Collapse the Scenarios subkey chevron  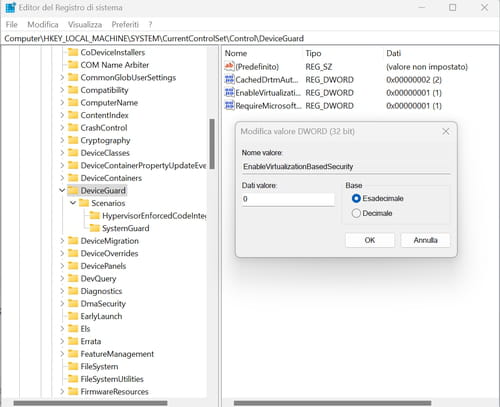point(73,203)
